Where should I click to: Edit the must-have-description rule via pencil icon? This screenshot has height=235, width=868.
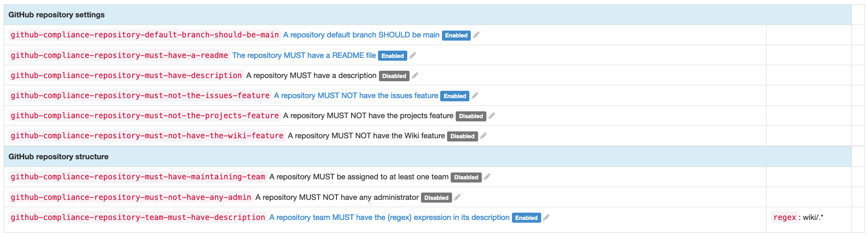click(x=415, y=76)
